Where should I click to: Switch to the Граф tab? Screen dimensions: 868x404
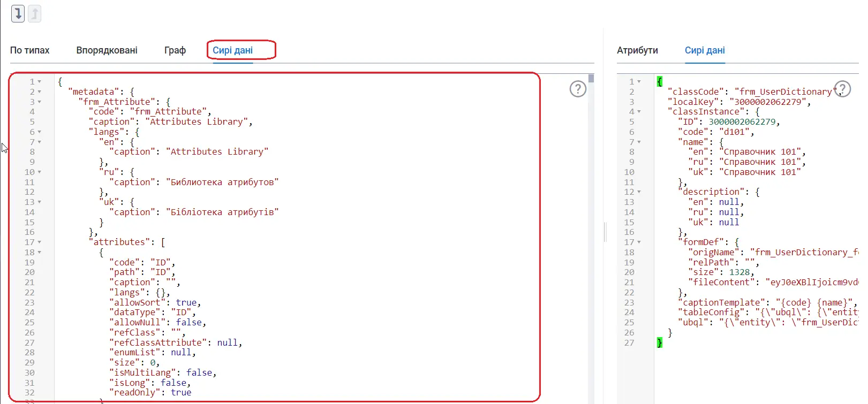click(x=175, y=50)
